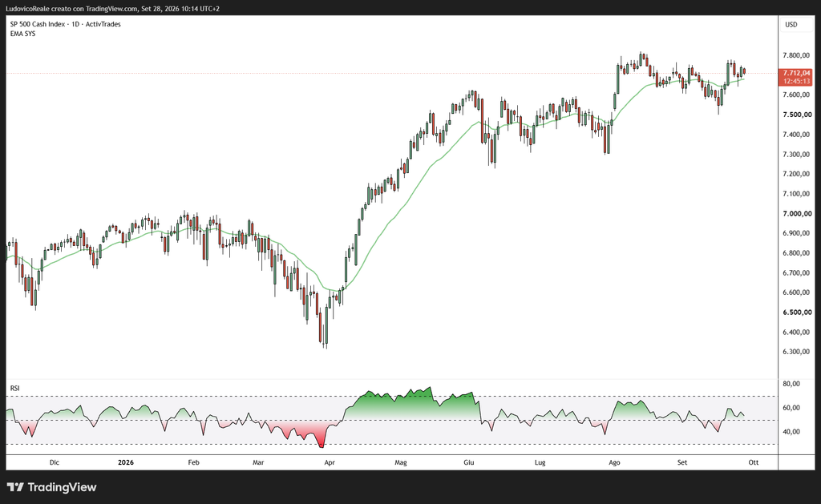
Task: Click the 7.400,00 price axis label
Action: [797, 135]
